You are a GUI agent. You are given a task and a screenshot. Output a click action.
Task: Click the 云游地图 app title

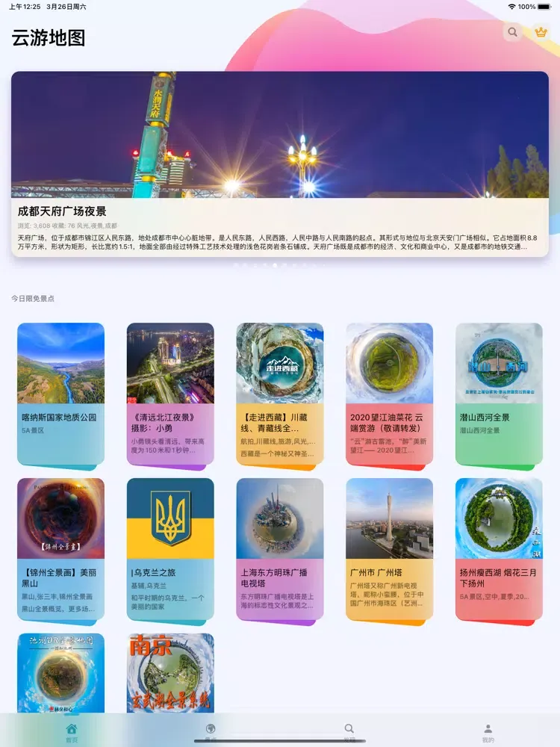point(49,38)
